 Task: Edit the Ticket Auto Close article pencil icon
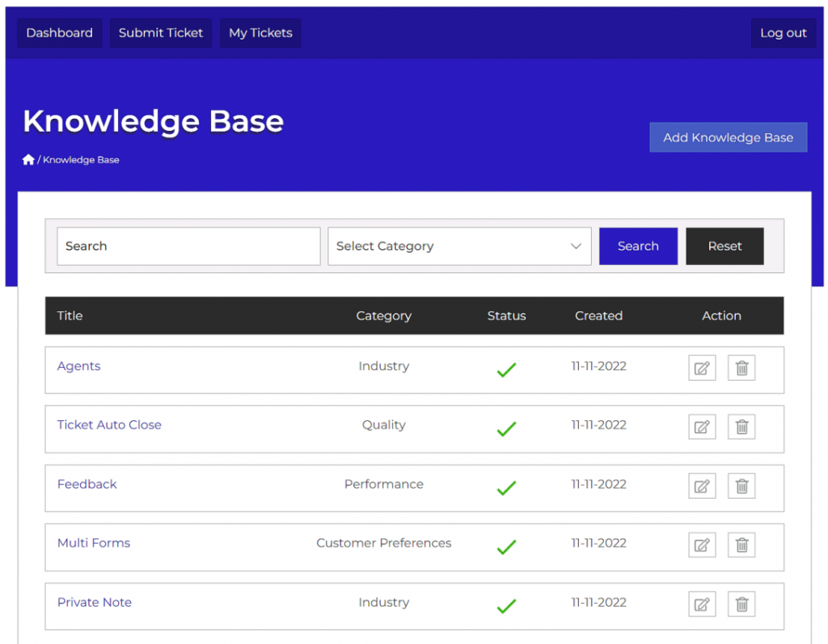(701, 427)
